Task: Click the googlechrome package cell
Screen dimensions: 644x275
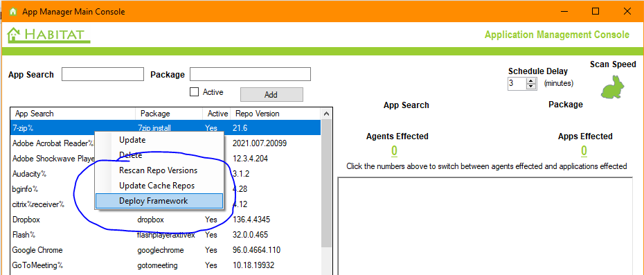Action: [161, 250]
